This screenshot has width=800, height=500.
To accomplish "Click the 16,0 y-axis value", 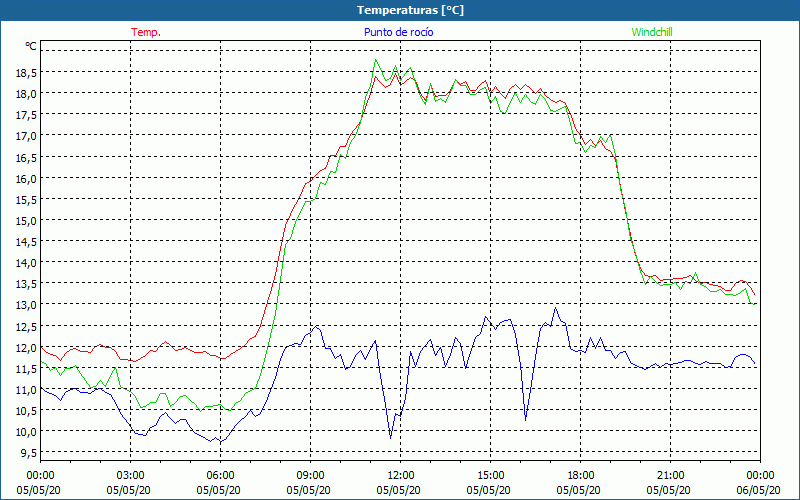I will pos(26,179).
